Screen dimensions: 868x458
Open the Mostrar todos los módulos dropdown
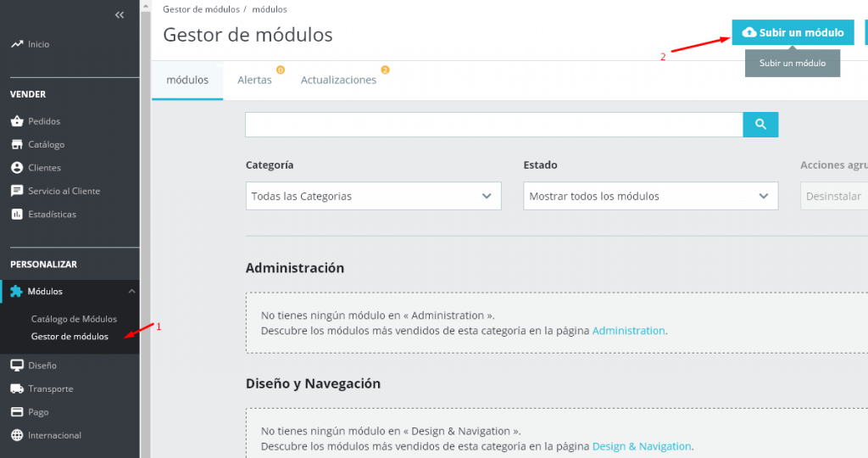tap(650, 196)
